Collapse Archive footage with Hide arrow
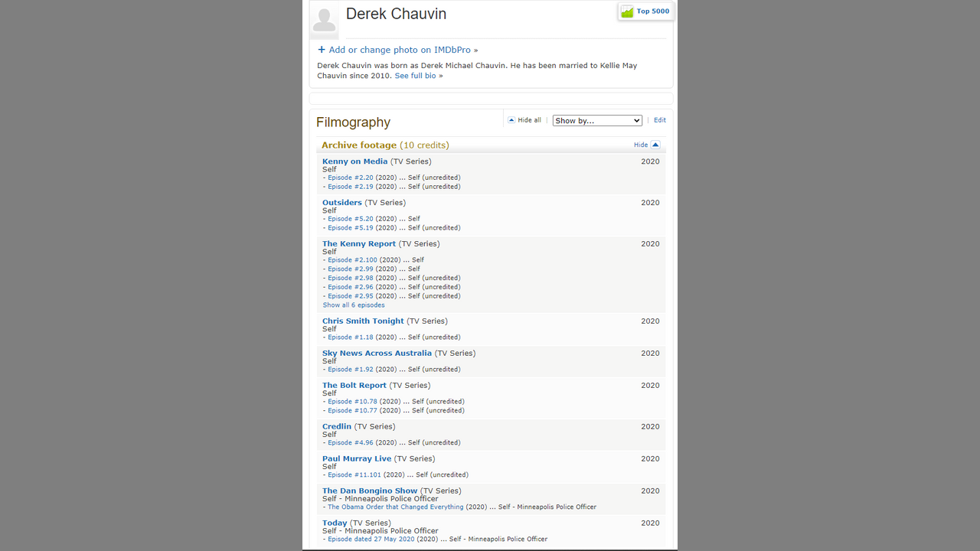This screenshot has height=551, width=980. click(x=655, y=145)
